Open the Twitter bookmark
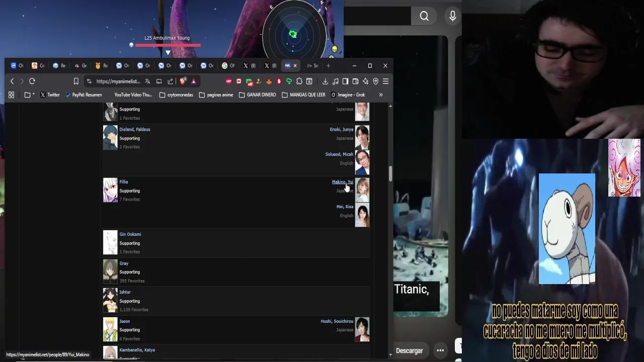This screenshot has height=362, width=644. click(50, 95)
